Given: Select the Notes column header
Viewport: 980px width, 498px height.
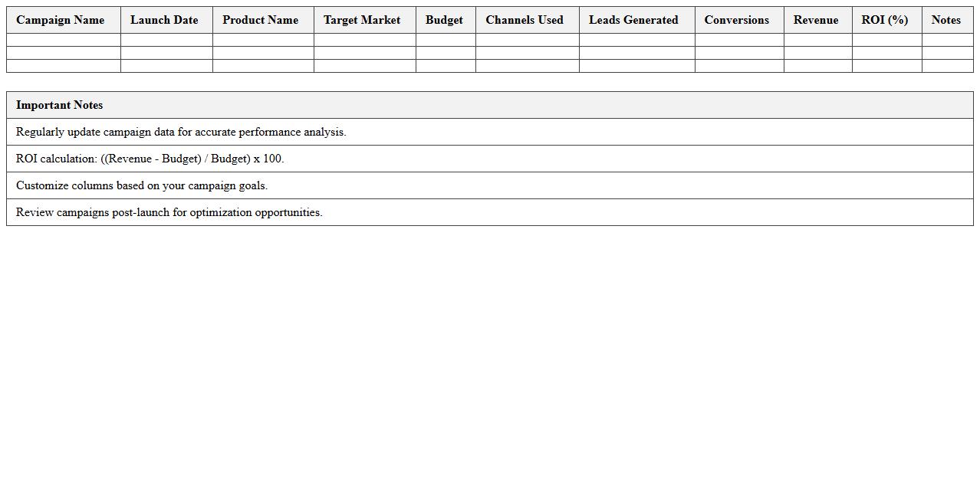Looking at the screenshot, I should pos(946,20).
